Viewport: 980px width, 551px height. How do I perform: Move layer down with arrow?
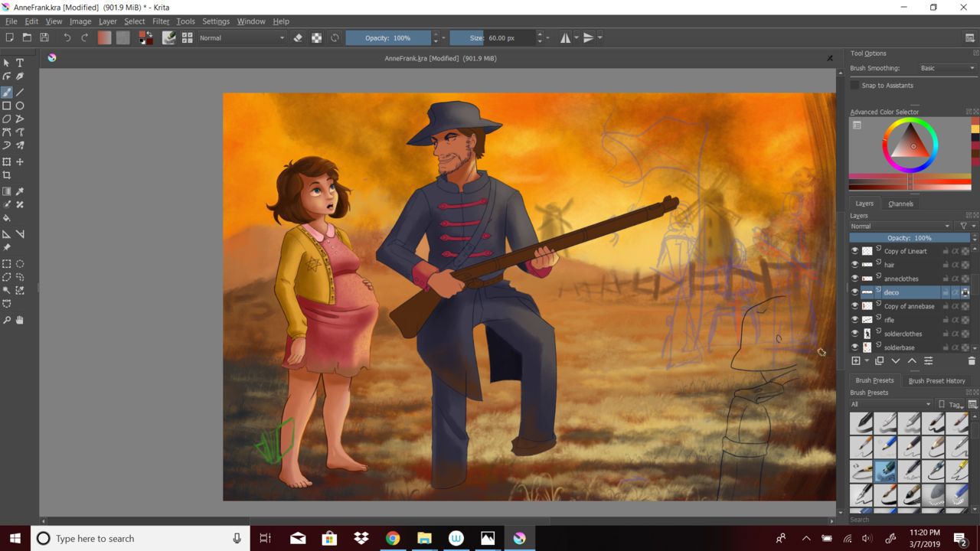pos(896,360)
